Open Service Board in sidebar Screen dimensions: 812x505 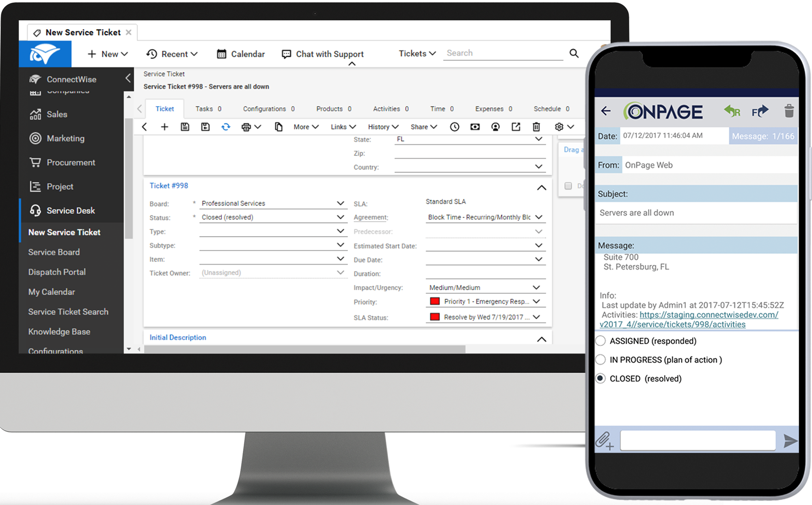(54, 252)
